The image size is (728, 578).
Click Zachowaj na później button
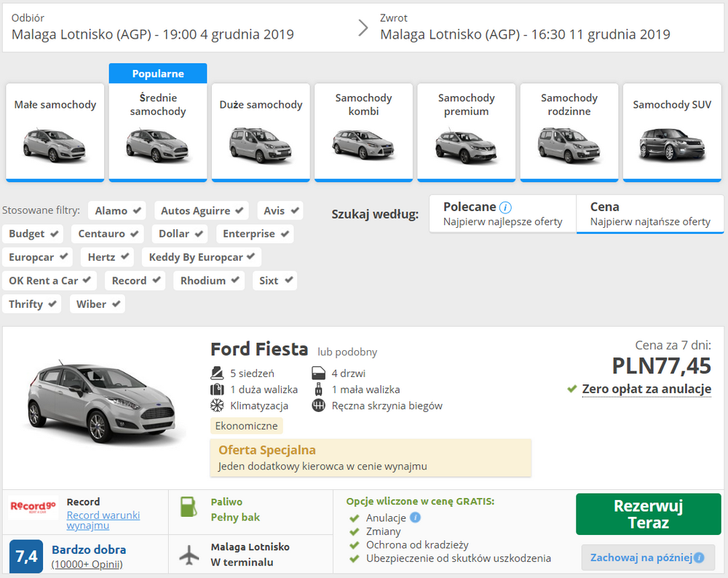[648, 557]
